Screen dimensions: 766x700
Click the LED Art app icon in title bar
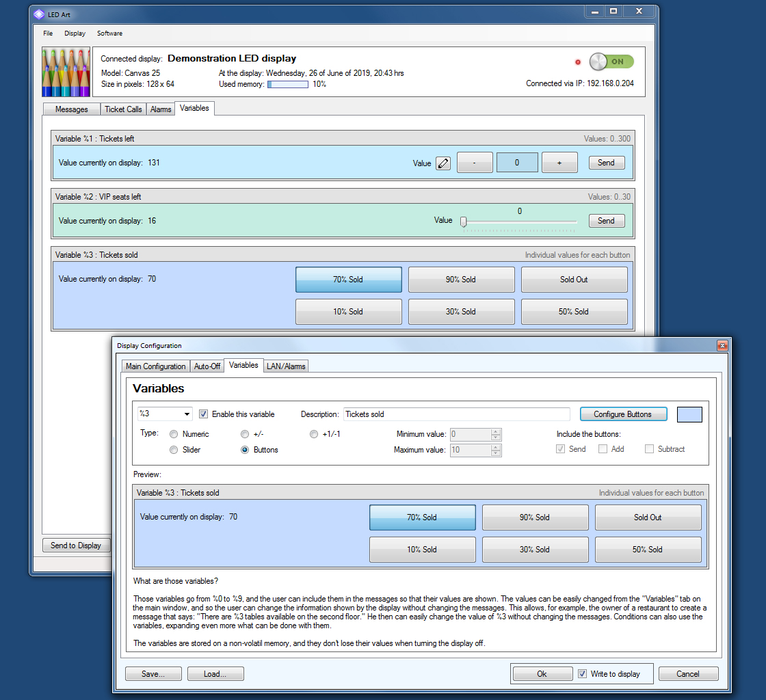coord(39,14)
